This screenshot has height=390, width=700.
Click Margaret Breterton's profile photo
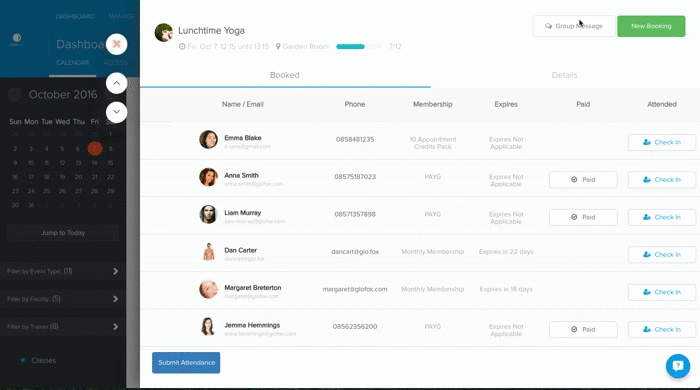coord(208,290)
